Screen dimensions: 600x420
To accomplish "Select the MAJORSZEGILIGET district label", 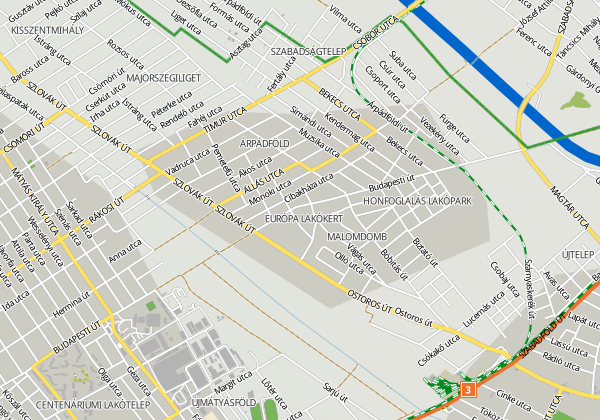I will pyautogui.click(x=163, y=78).
